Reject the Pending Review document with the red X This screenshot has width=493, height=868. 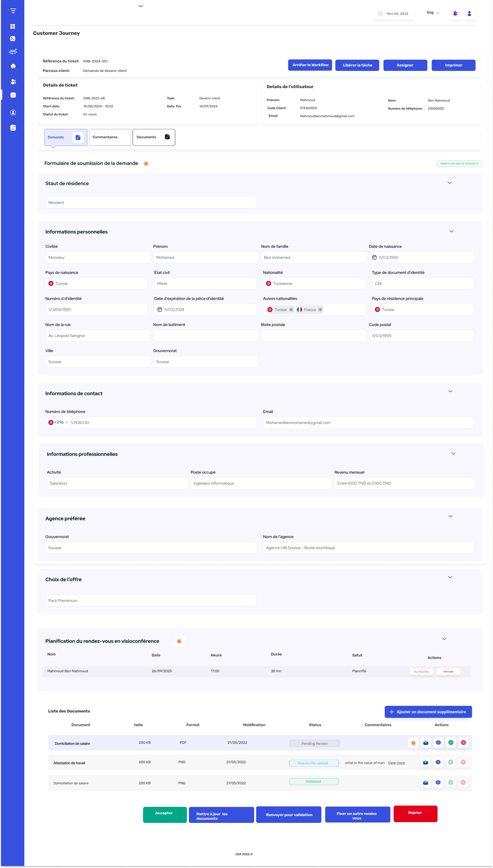point(463,742)
